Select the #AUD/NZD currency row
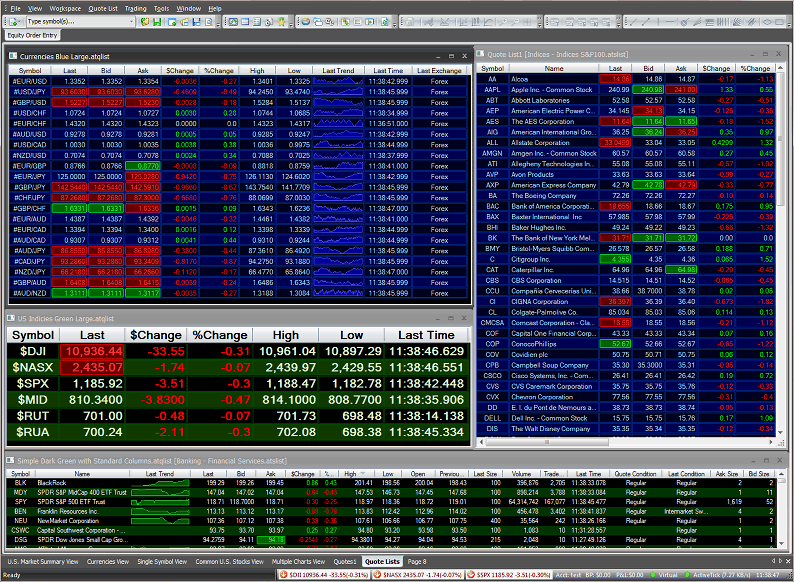The height and width of the screenshot is (582, 794). point(238,293)
